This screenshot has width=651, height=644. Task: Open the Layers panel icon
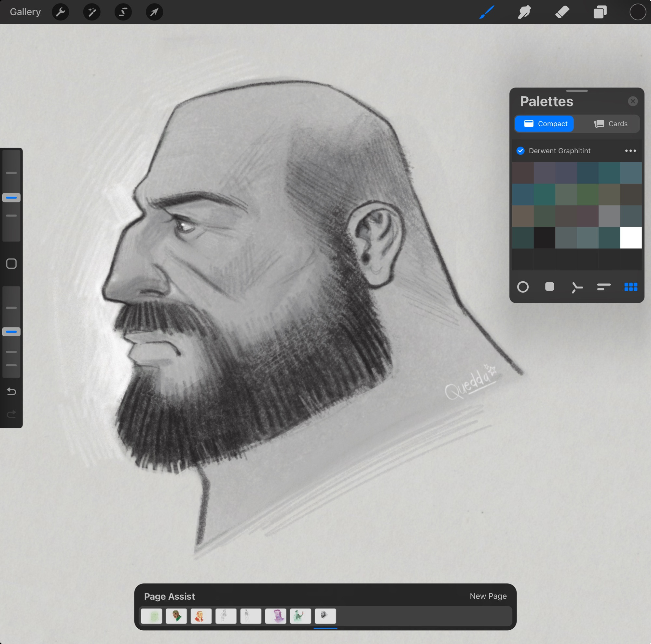coord(600,12)
